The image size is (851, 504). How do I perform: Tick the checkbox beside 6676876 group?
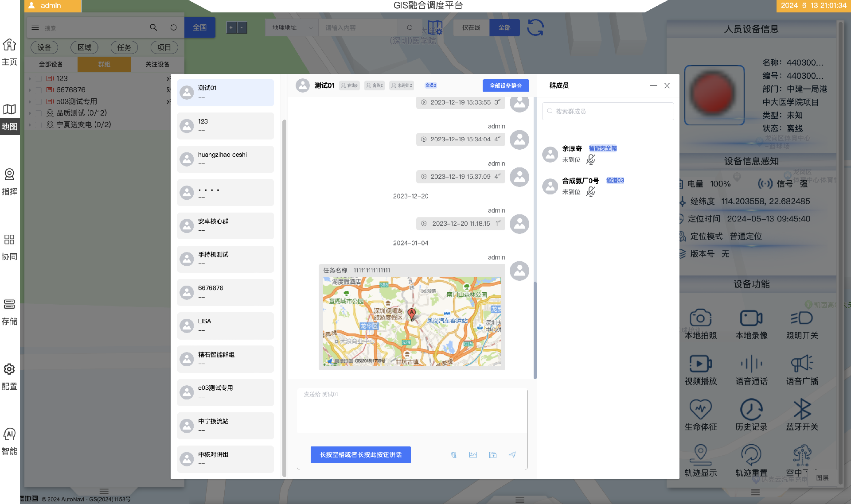pyautogui.click(x=39, y=90)
